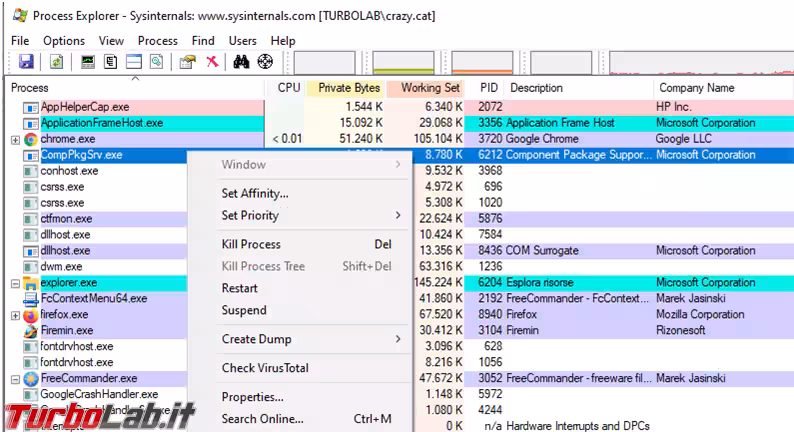The width and height of the screenshot is (794, 432).
Task: Click the crosshair Find Window's Process icon
Action: pyautogui.click(x=265, y=62)
